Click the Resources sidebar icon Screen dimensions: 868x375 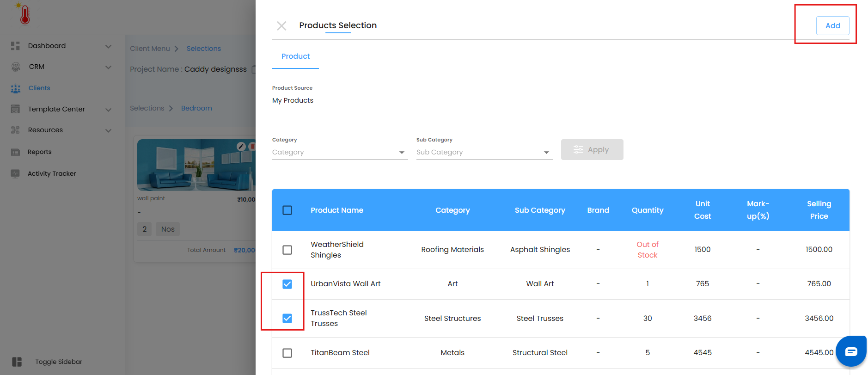click(x=16, y=130)
